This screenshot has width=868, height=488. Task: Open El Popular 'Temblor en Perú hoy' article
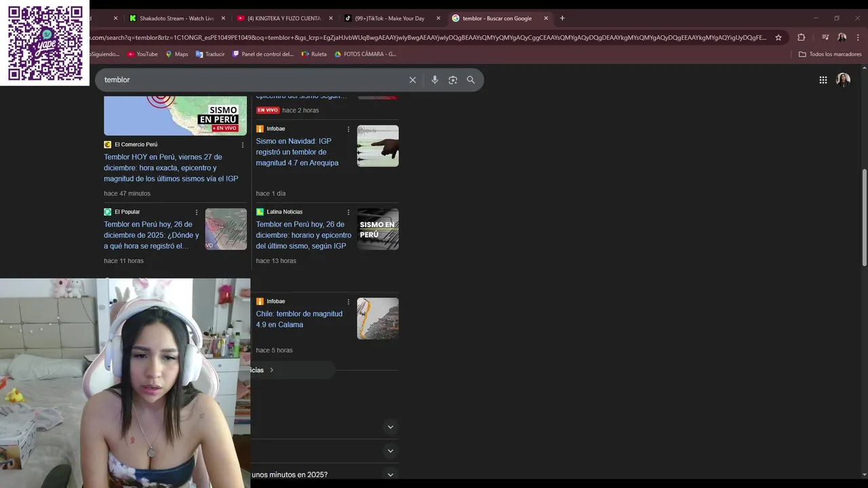click(x=152, y=235)
